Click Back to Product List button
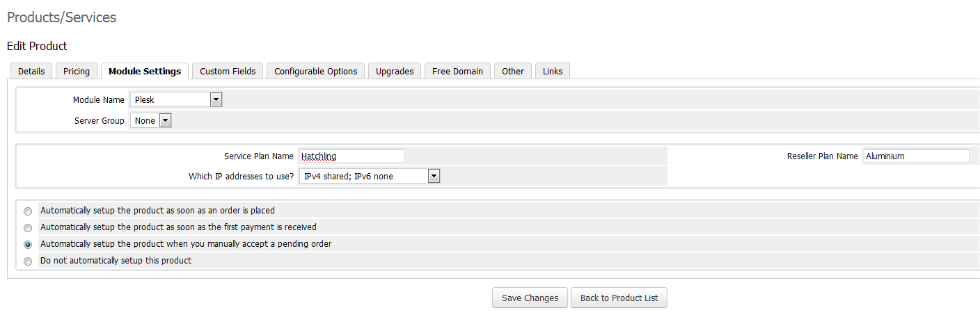 [619, 298]
